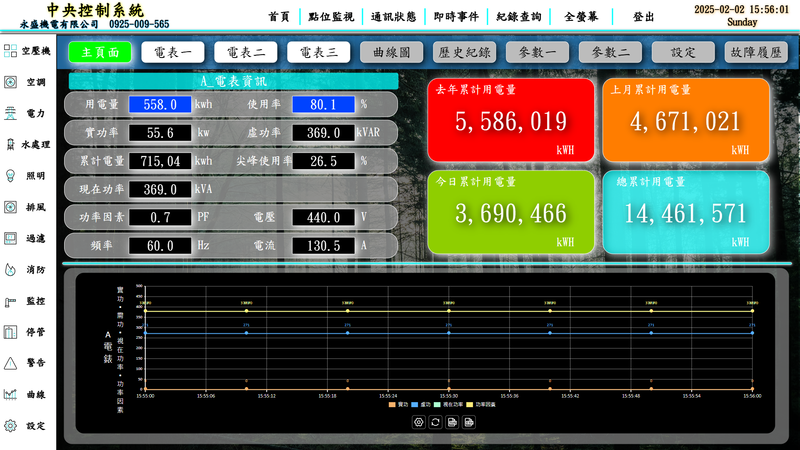Image resolution: width=800 pixels, height=450 pixels.
Task: Open the 空壓機 air compressor sidebar icon
Action: pos(10,51)
